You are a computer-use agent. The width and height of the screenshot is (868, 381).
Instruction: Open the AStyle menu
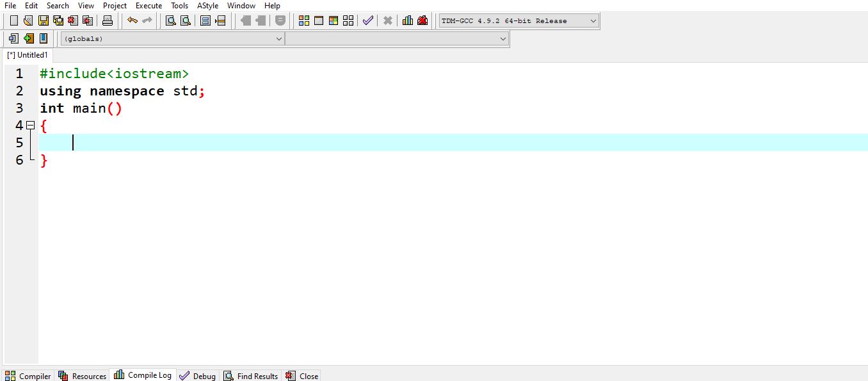coord(208,6)
